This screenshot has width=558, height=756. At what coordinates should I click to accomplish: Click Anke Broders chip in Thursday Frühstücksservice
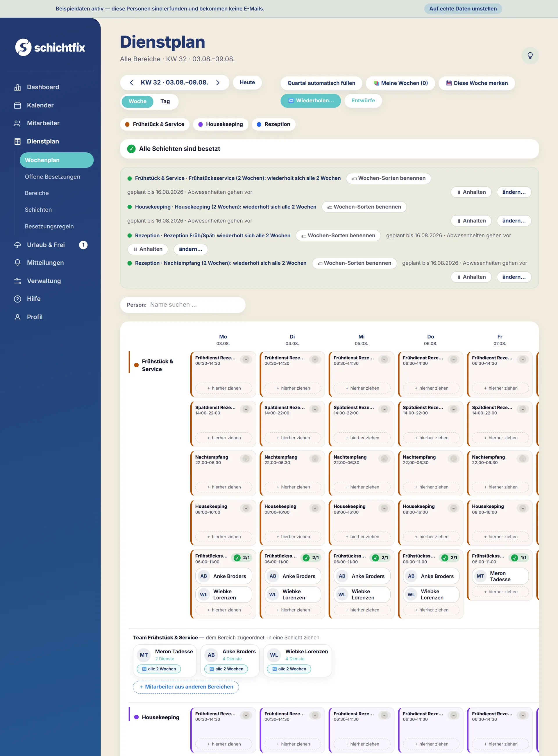pyautogui.click(x=431, y=577)
